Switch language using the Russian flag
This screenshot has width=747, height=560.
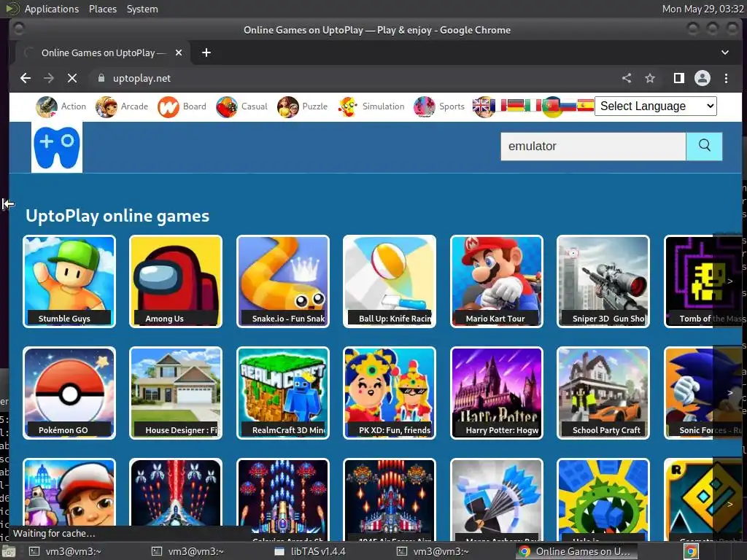pos(568,105)
